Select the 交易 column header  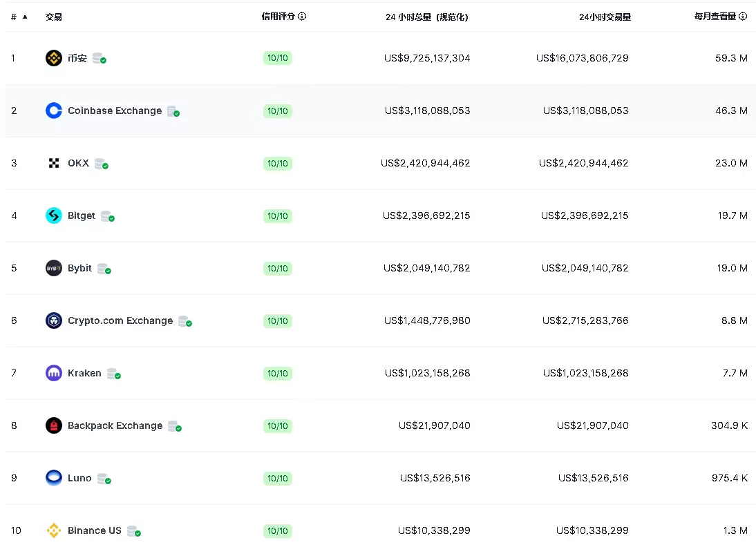(53, 17)
